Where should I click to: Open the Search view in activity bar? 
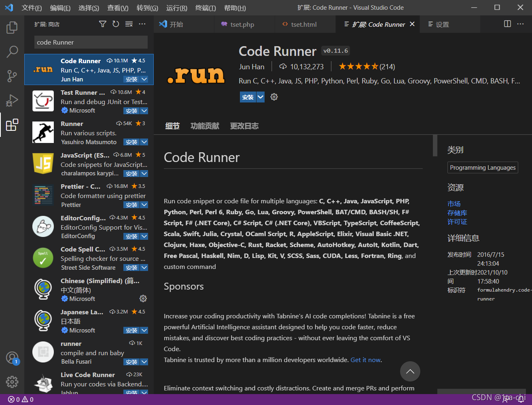click(x=12, y=51)
